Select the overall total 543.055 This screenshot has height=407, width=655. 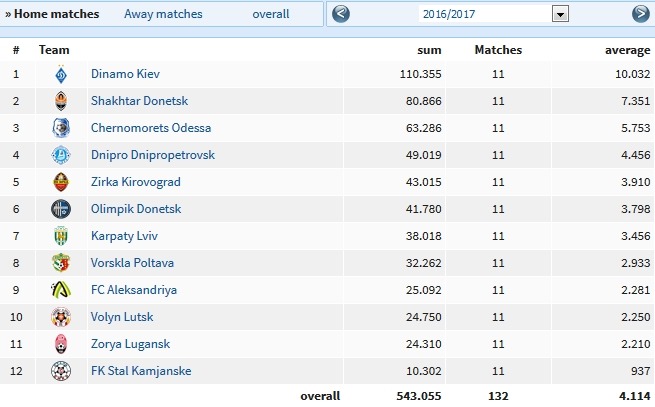pyautogui.click(x=419, y=396)
